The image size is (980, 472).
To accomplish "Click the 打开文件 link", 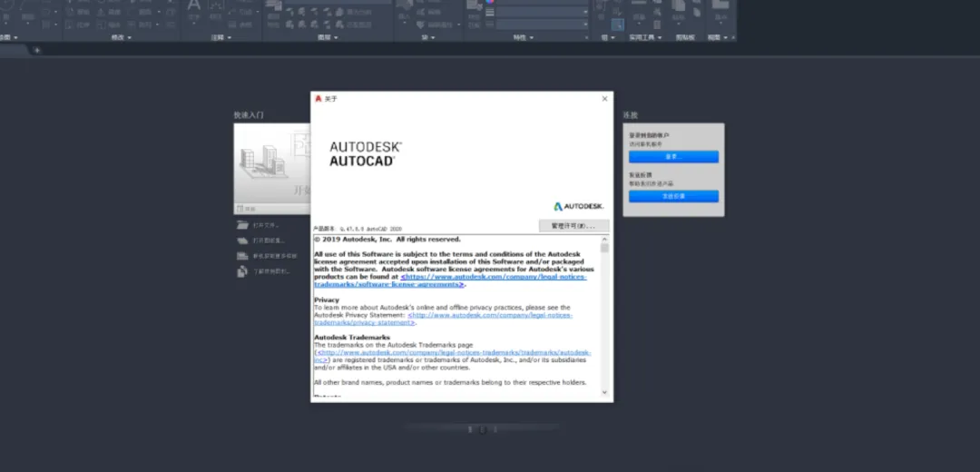I will pos(266,225).
